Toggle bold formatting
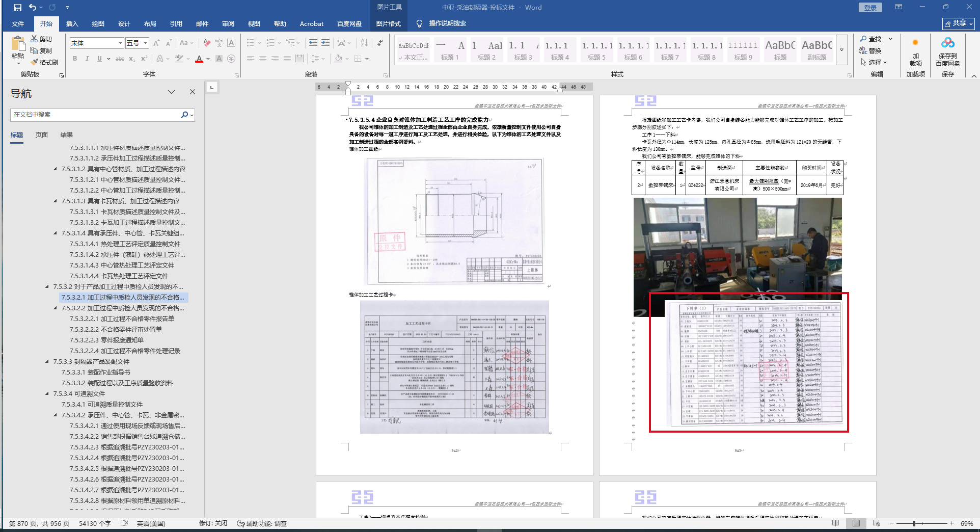The height and width of the screenshot is (532, 980). (x=75, y=59)
